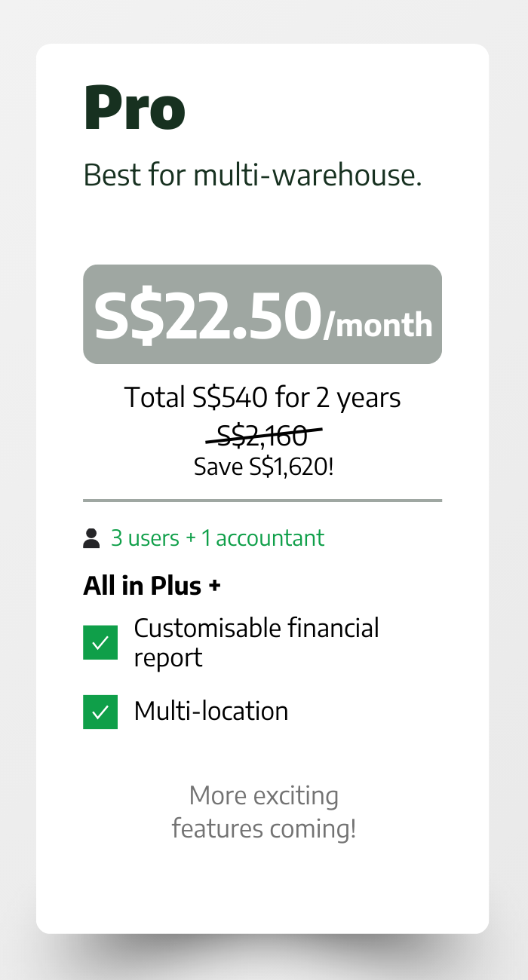The height and width of the screenshot is (980, 528).
Task: Tick the Customisable financial report checkbox
Action: coord(100,642)
